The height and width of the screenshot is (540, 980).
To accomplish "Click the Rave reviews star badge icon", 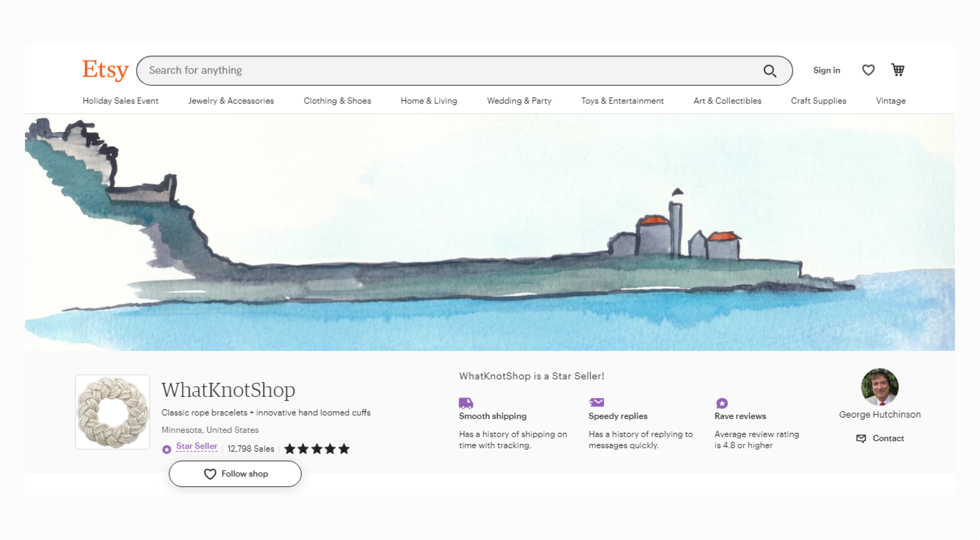I will click(x=722, y=403).
